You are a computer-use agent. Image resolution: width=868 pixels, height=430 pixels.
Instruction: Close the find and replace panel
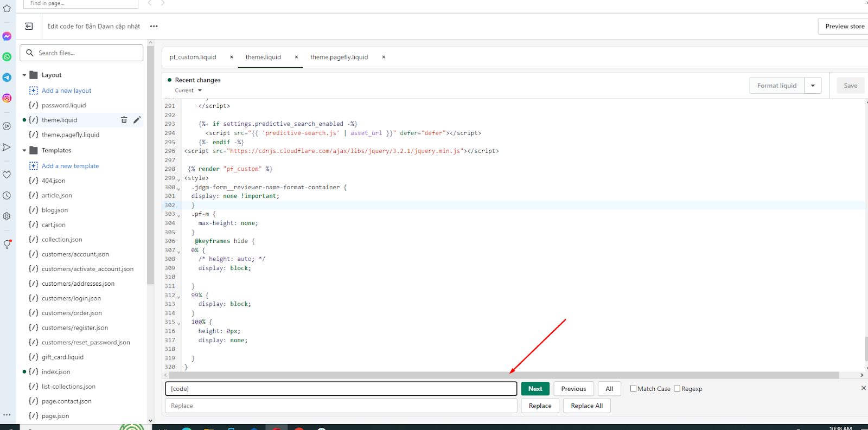coord(863,388)
